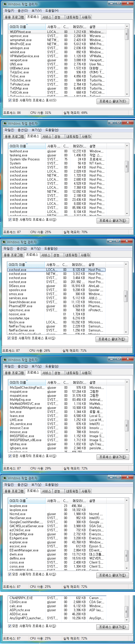Viewport: 135px width, 644px height.
Task: Click 프로세스 끝내기 button in the CPU 29% window
Action: click(x=113, y=457)
